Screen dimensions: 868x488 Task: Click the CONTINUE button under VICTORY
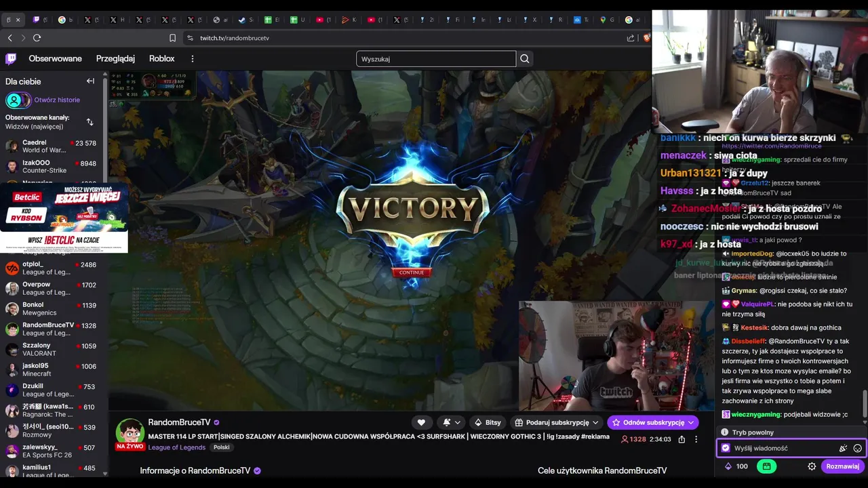tap(411, 272)
